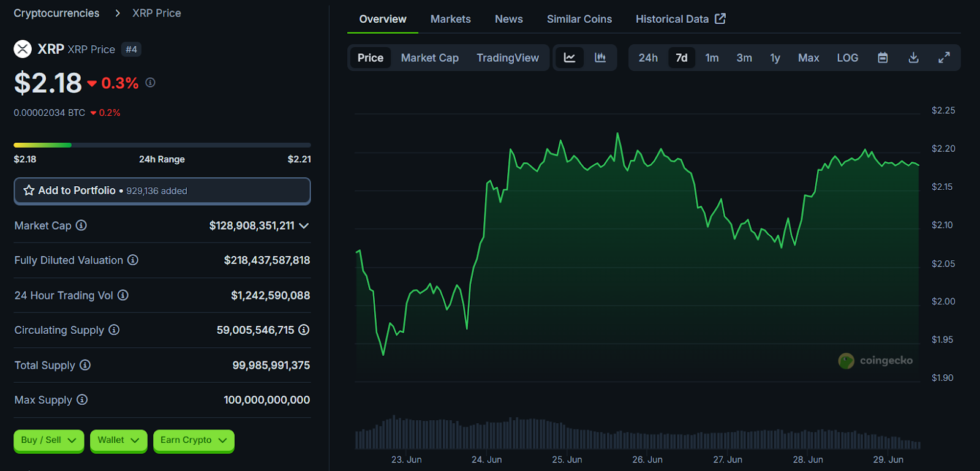Click the 25. Jun date axis label

(567, 459)
